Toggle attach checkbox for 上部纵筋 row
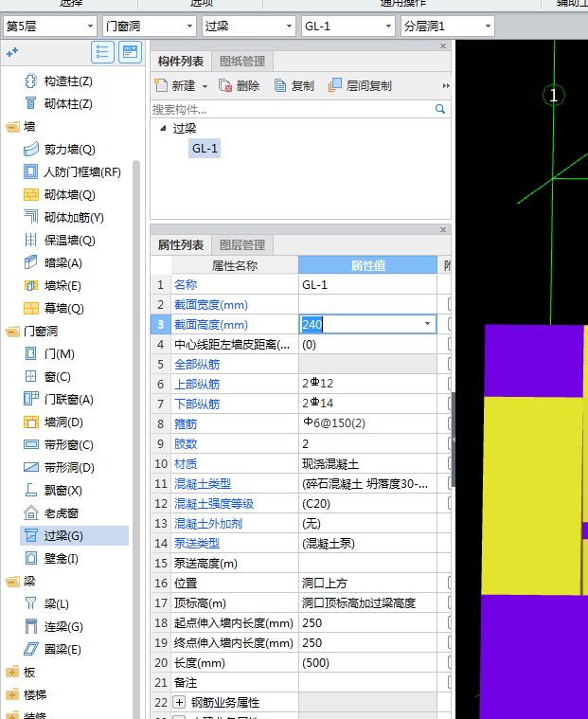This screenshot has height=719, width=588. pos(450,384)
